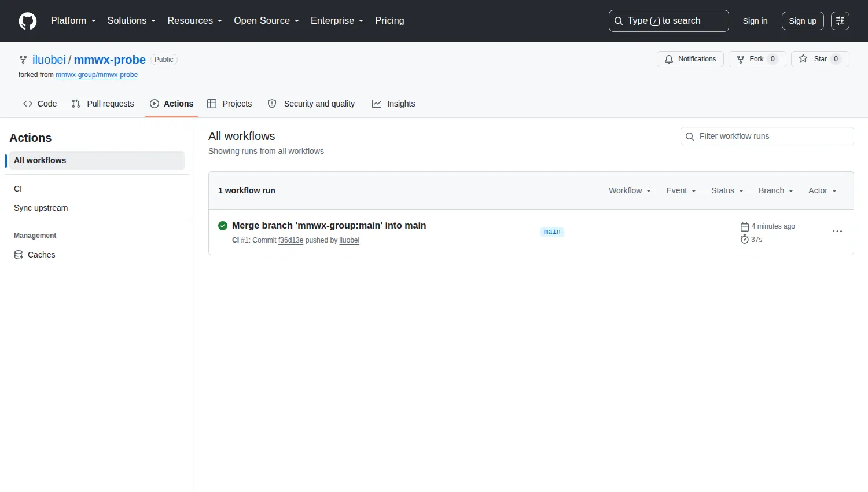Screen dimensions: 868x492
Task: Open the iluobei owner link in header
Action: (x=49, y=60)
